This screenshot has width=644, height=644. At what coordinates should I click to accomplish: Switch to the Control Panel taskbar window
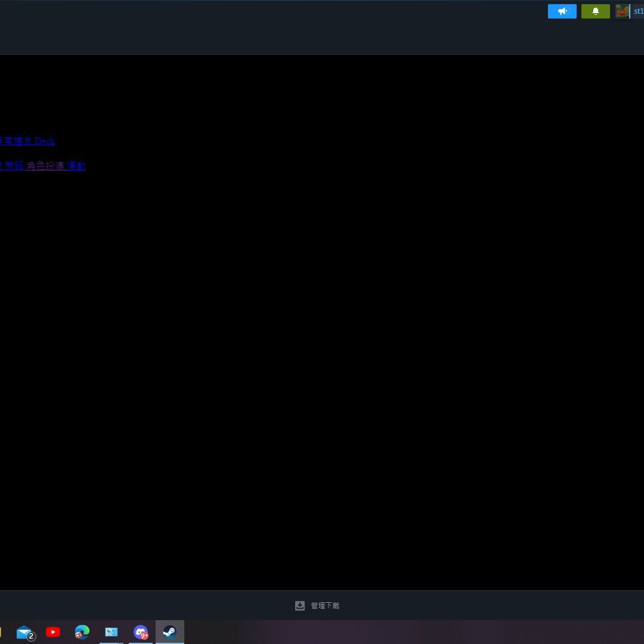112,632
